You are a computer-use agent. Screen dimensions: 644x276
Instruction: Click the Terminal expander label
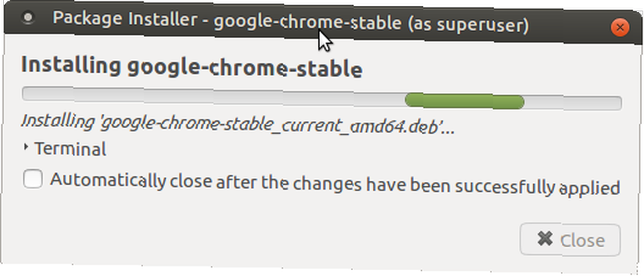point(70,149)
